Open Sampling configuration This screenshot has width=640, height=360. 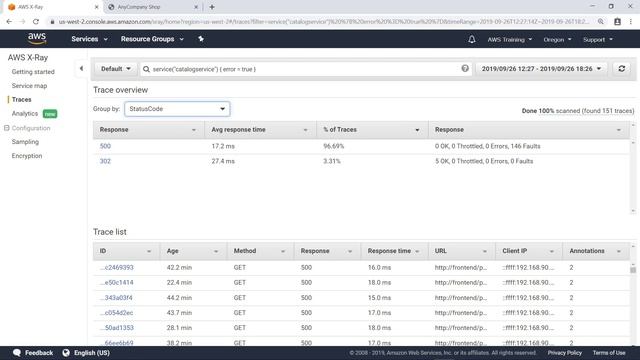(25, 142)
